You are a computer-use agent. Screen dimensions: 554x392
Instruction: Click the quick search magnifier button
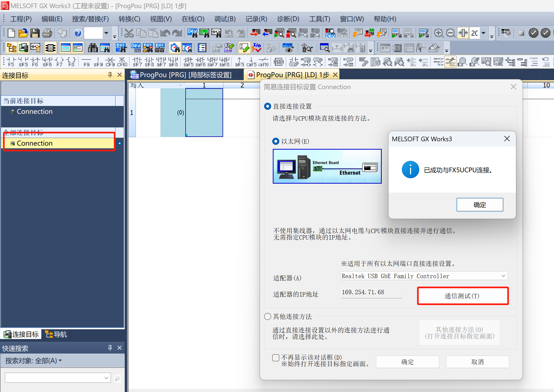tap(117, 378)
